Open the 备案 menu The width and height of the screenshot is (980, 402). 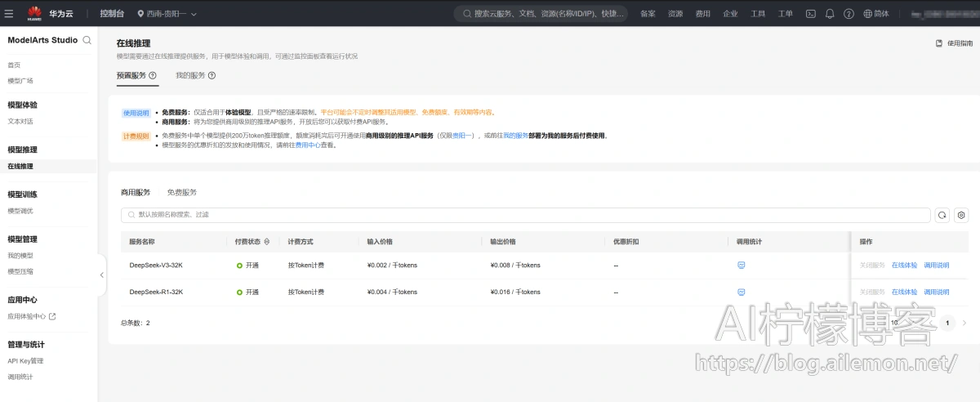click(x=648, y=14)
